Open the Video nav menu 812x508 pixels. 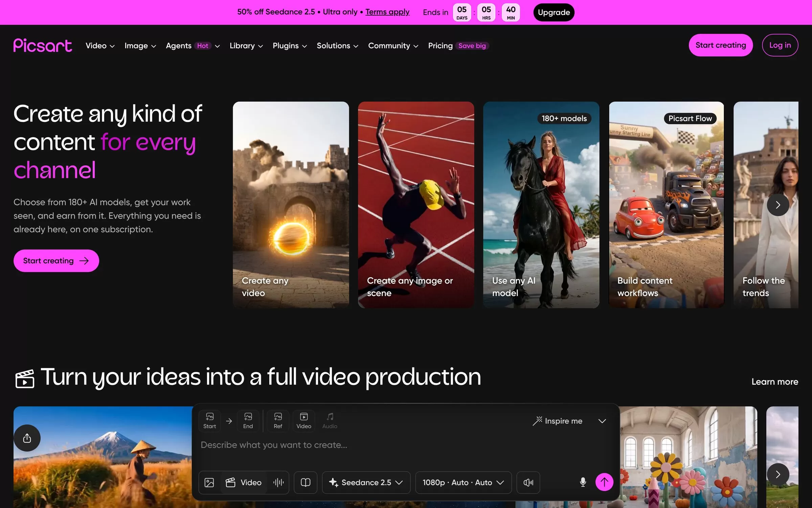point(100,45)
